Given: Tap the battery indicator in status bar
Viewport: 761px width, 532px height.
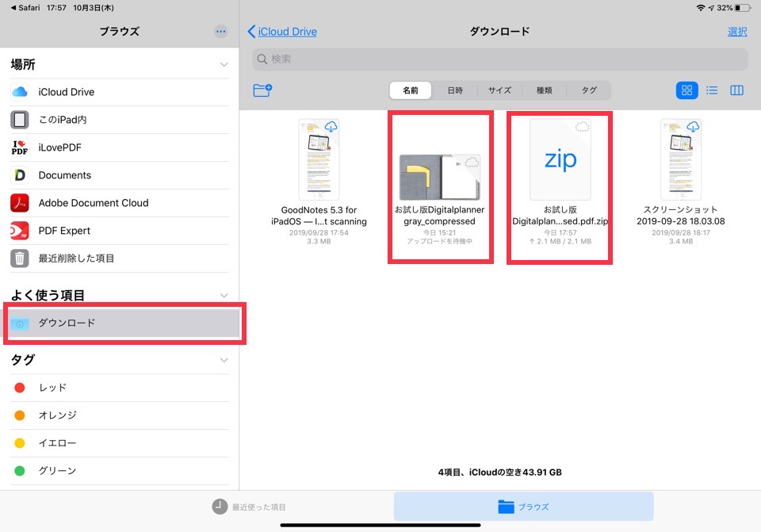Looking at the screenshot, I should coord(742,8).
